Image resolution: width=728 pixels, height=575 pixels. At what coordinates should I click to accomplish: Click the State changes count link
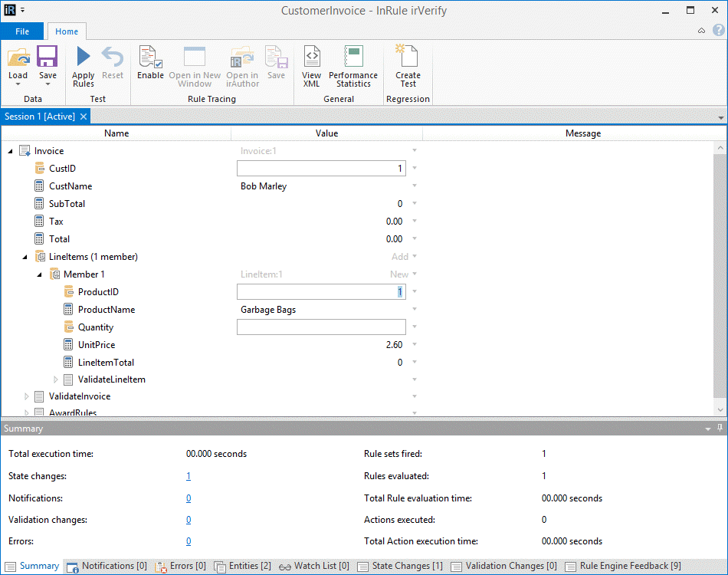point(189,476)
